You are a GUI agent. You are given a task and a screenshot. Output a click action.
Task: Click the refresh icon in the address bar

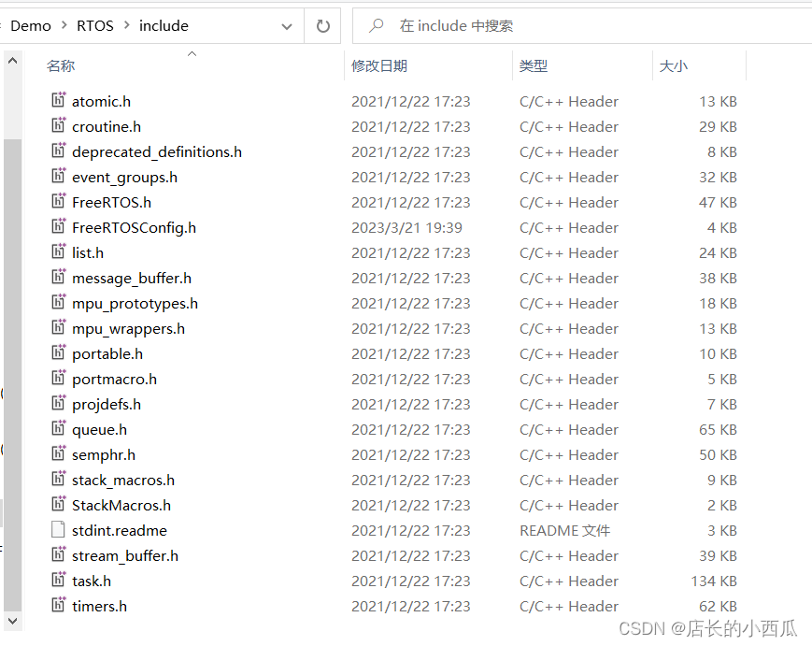pos(322,25)
